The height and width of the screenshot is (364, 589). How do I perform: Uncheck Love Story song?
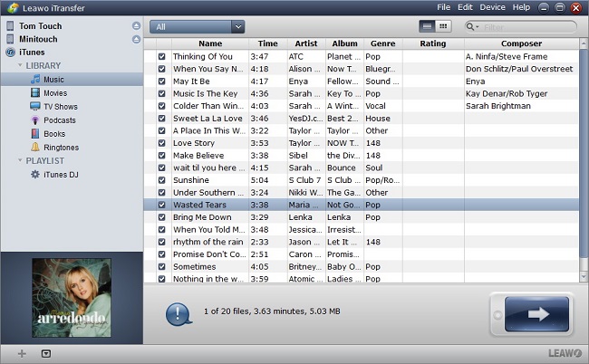[x=161, y=143]
